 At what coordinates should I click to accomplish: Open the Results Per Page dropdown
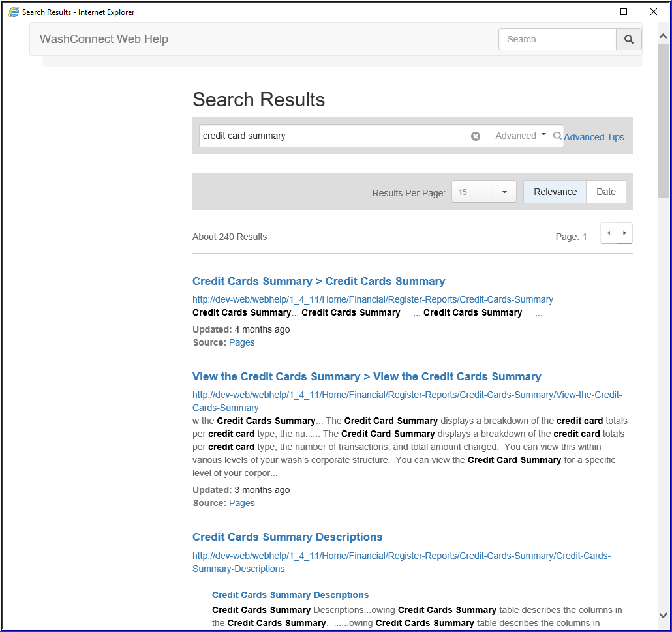point(483,192)
